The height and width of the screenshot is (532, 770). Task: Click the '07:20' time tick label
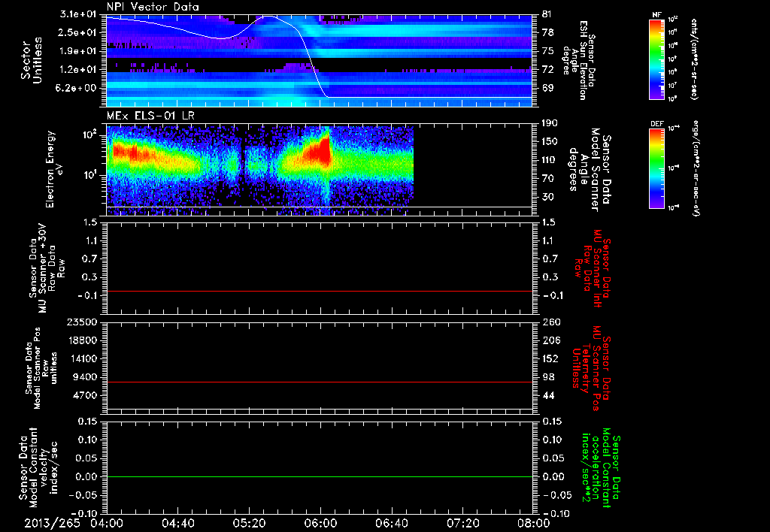[462, 523]
